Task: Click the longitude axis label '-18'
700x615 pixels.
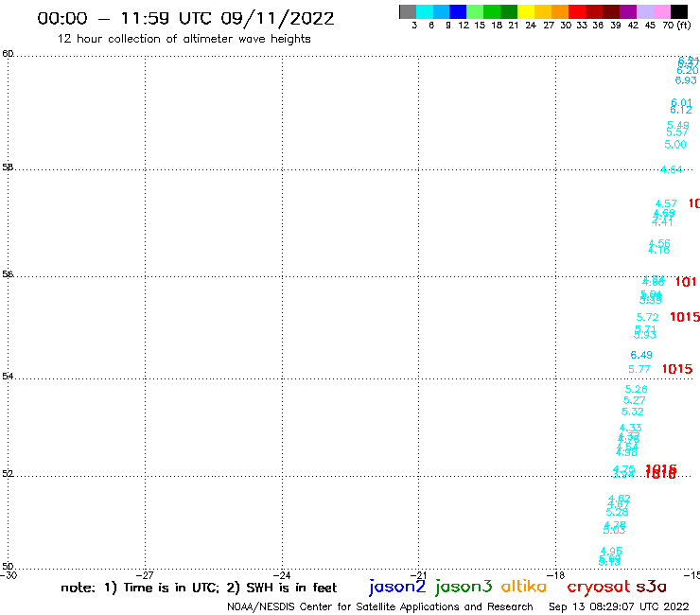Action: [556, 575]
